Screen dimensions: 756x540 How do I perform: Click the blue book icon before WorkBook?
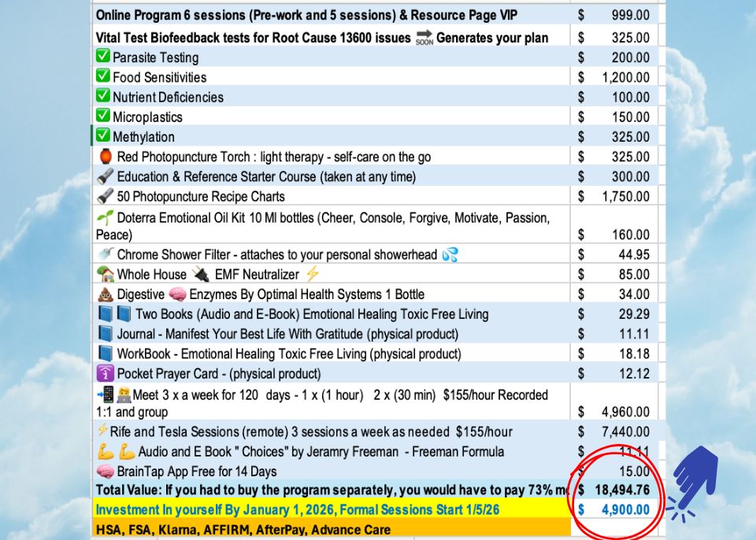click(x=105, y=353)
